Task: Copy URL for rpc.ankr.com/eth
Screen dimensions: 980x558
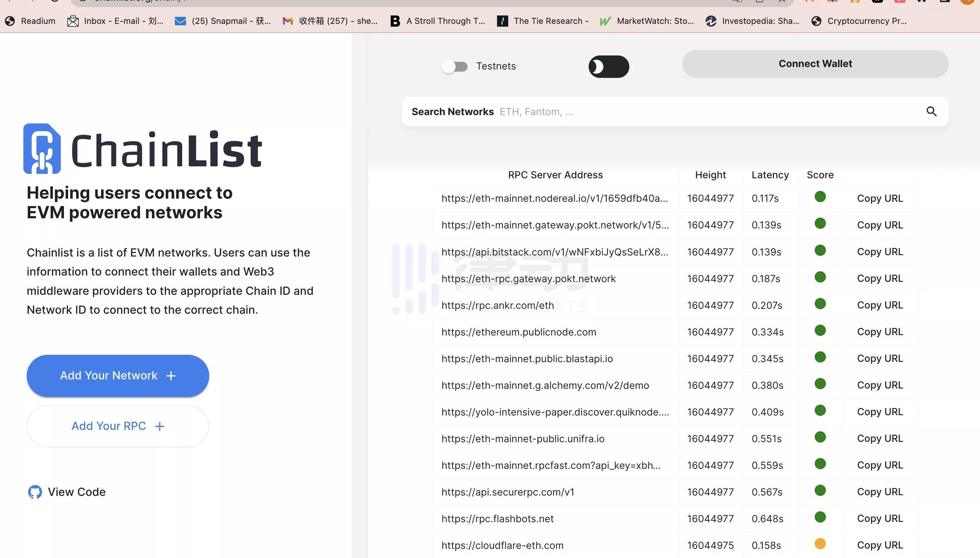Action: pos(880,305)
